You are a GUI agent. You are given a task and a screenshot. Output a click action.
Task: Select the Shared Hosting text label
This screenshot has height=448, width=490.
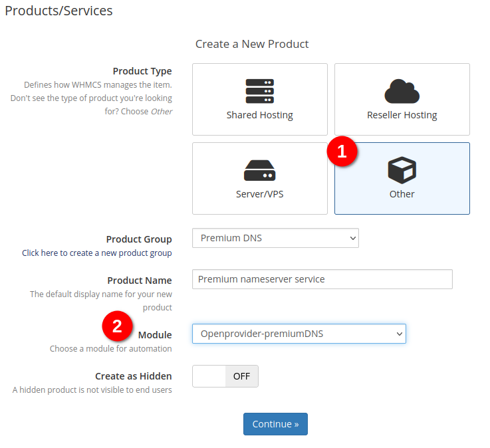pos(259,115)
